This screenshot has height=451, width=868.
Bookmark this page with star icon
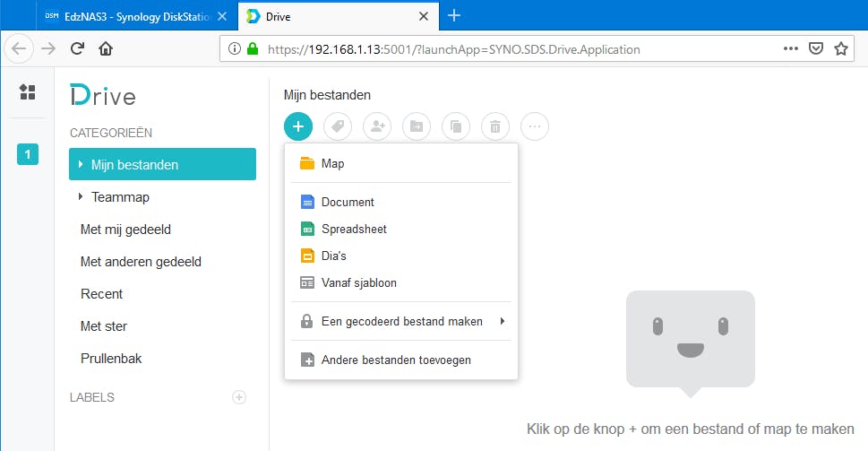[841, 48]
